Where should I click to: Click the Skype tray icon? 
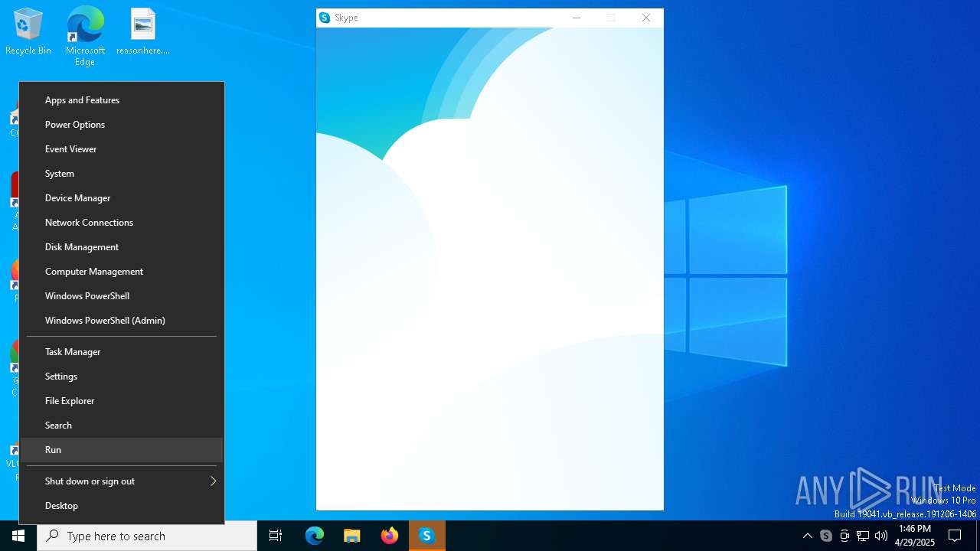click(x=826, y=536)
